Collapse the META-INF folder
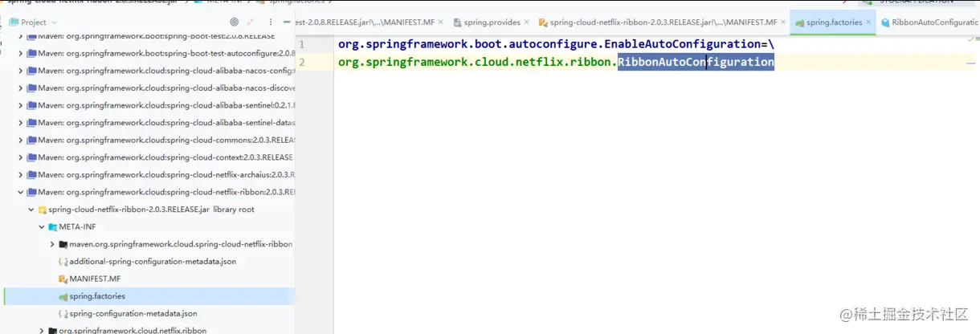The height and width of the screenshot is (334, 980). click(x=42, y=226)
